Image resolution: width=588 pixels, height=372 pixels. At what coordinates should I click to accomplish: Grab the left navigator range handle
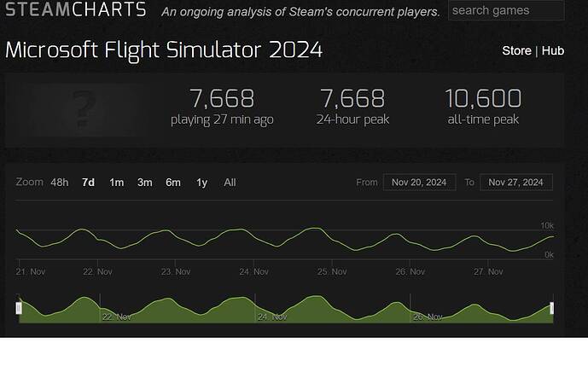(19, 308)
